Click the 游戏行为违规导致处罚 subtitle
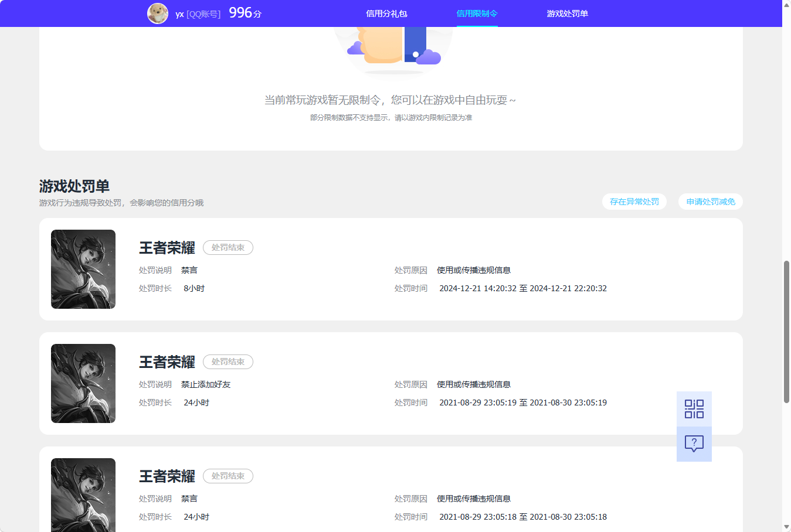The height and width of the screenshot is (532, 791). [121, 203]
